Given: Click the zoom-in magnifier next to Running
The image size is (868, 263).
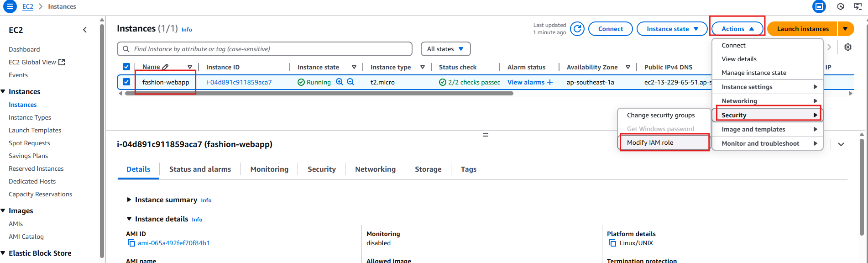Looking at the screenshot, I should [x=340, y=82].
